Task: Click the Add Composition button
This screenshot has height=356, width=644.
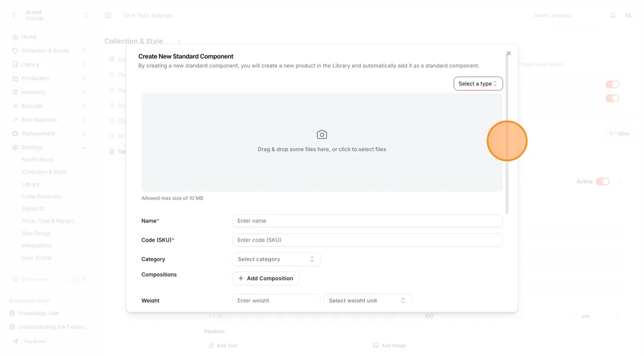Action: [265, 278]
